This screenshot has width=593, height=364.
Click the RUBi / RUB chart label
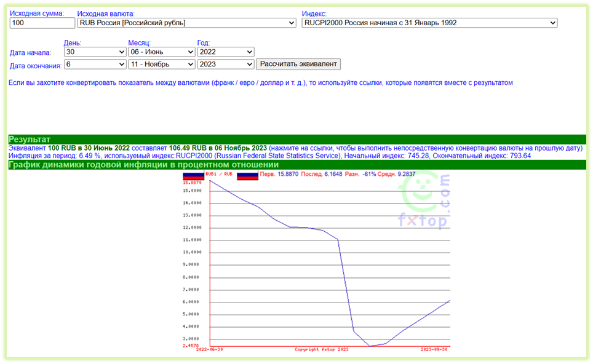pos(219,174)
